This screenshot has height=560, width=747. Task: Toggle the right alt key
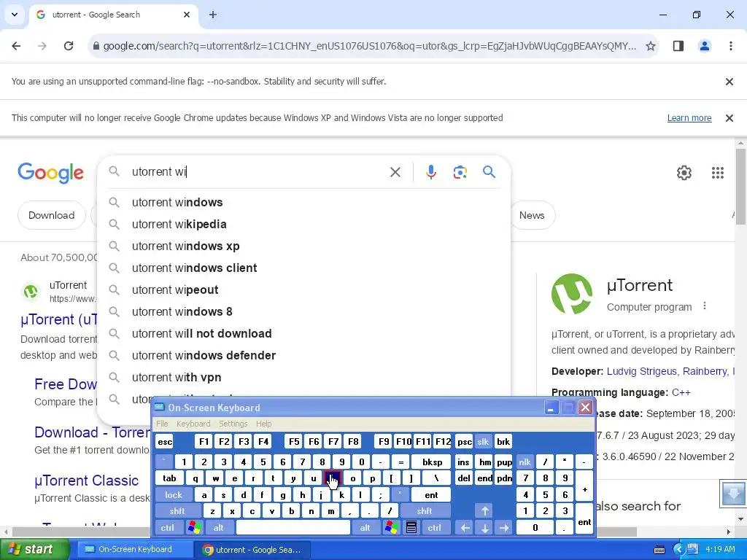(x=365, y=528)
